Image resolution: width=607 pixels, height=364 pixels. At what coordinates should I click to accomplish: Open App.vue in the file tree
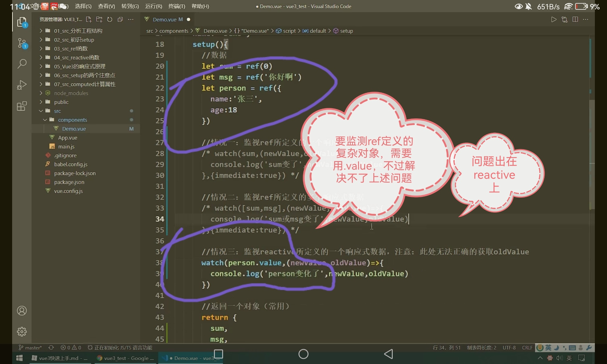coord(68,138)
